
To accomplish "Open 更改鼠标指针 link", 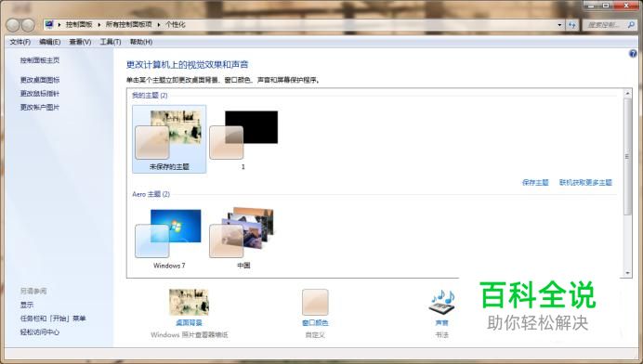I will (40, 94).
